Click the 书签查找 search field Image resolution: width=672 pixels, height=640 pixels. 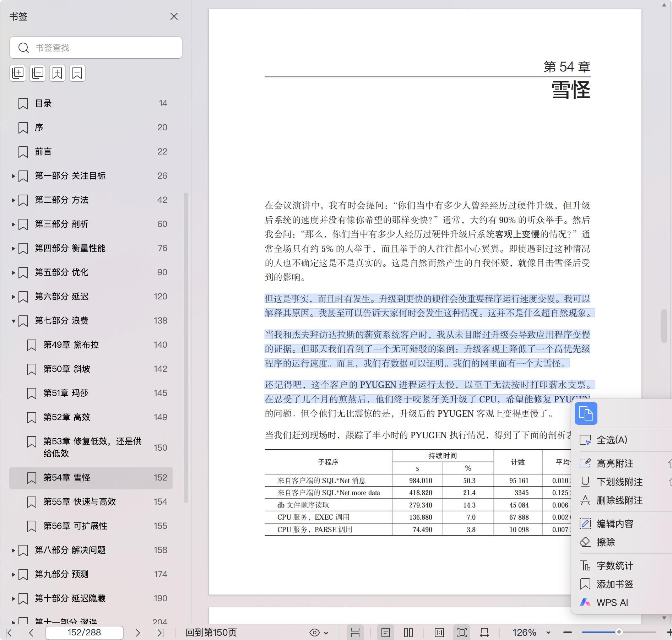103,48
